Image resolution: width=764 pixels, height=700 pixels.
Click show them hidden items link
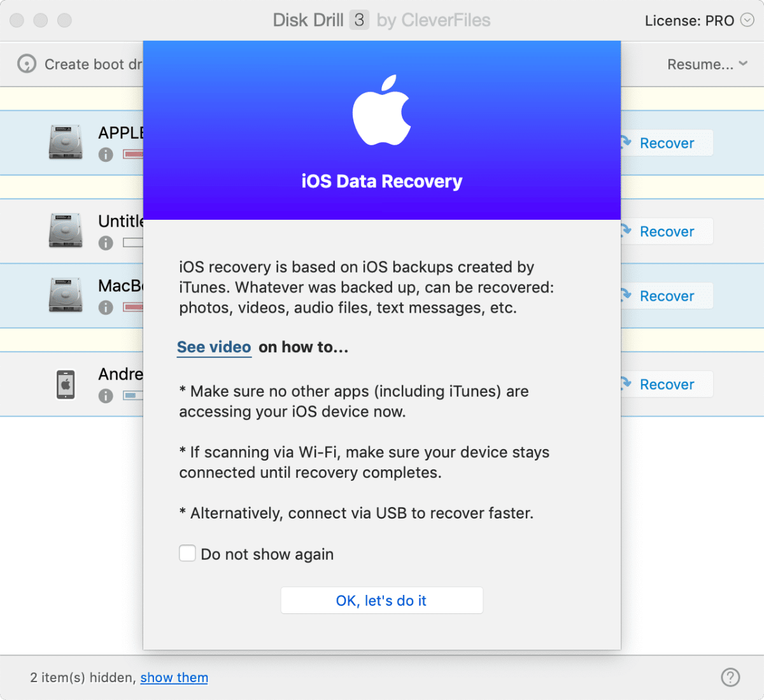point(174,678)
